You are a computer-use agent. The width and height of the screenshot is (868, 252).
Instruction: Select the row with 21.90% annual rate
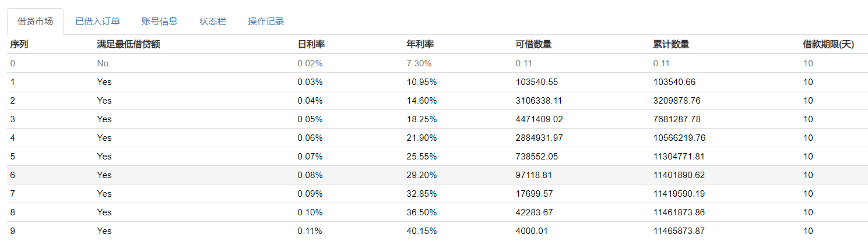(421, 138)
